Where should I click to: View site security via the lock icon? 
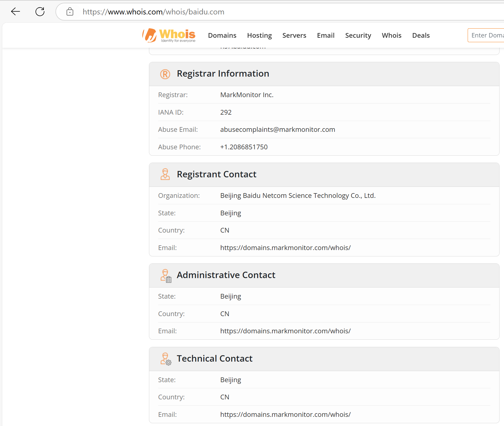click(x=70, y=12)
